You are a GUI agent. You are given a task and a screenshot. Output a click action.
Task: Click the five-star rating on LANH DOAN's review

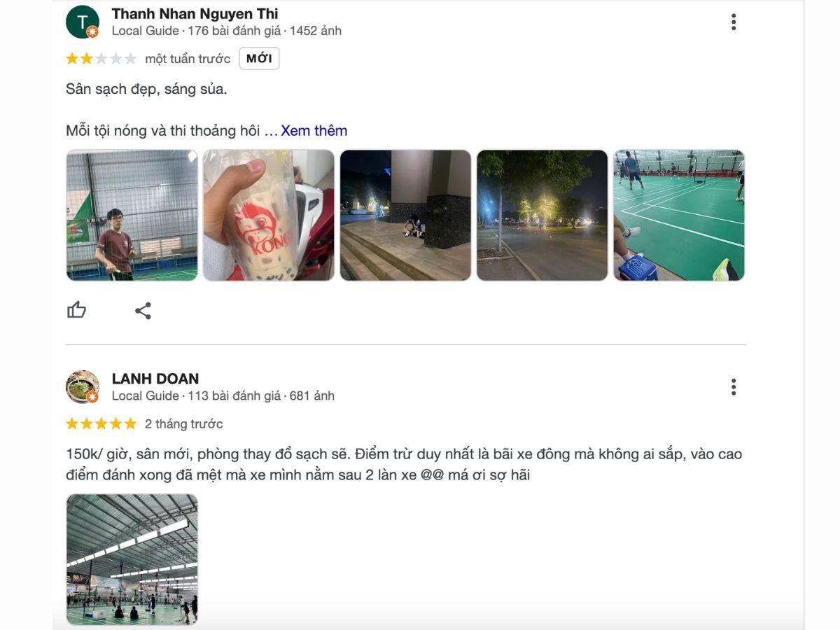(x=101, y=423)
